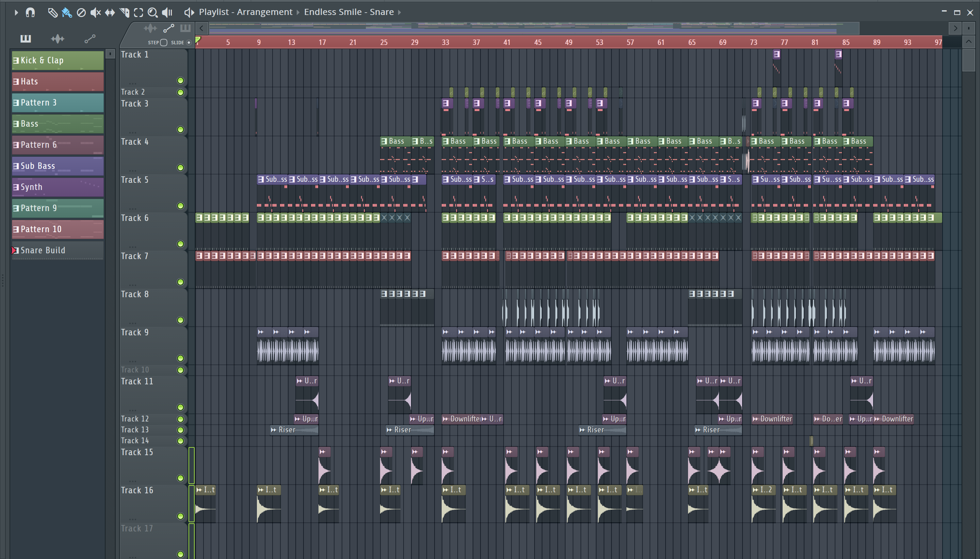Show audio clips in picker panel
Image resolution: width=980 pixels, height=559 pixels.
pos(58,38)
